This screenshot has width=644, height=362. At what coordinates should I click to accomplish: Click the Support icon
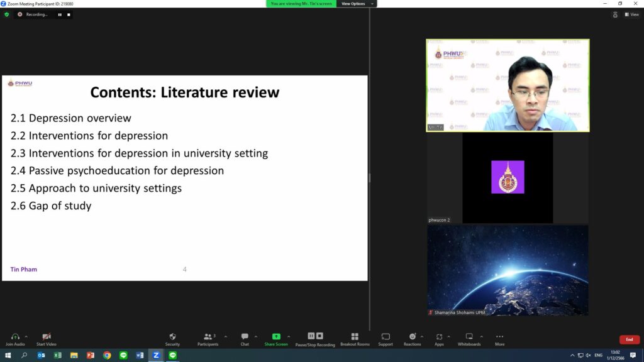[x=386, y=337]
